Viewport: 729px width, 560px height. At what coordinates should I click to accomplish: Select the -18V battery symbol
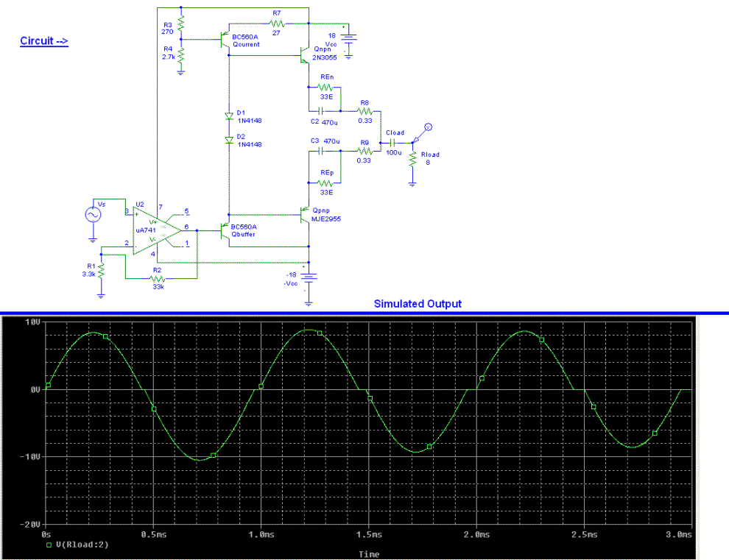pyautogui.click(x=309, y=277)
